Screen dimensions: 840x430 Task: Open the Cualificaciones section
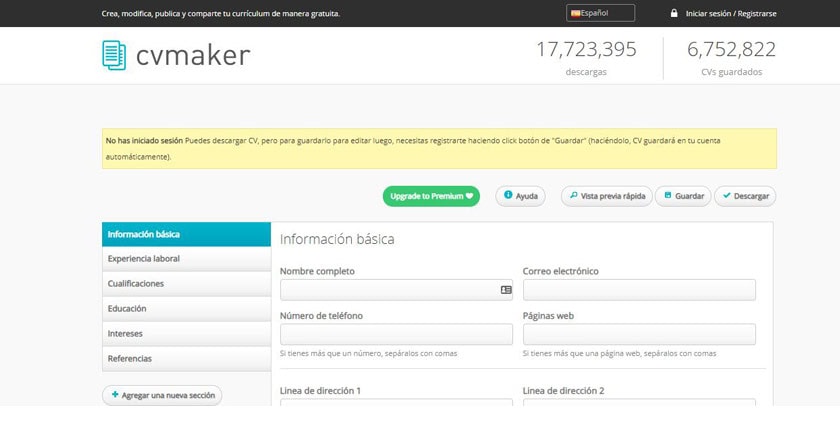(186, 284)
